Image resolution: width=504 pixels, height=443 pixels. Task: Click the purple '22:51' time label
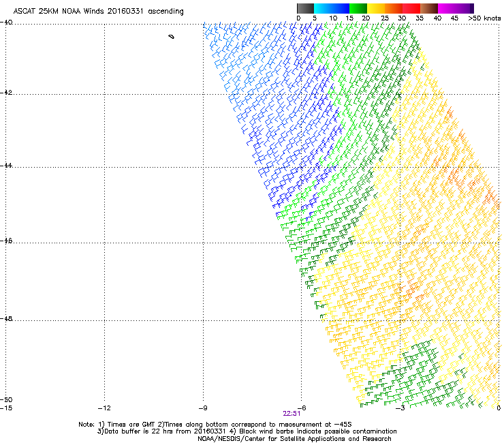292,414
